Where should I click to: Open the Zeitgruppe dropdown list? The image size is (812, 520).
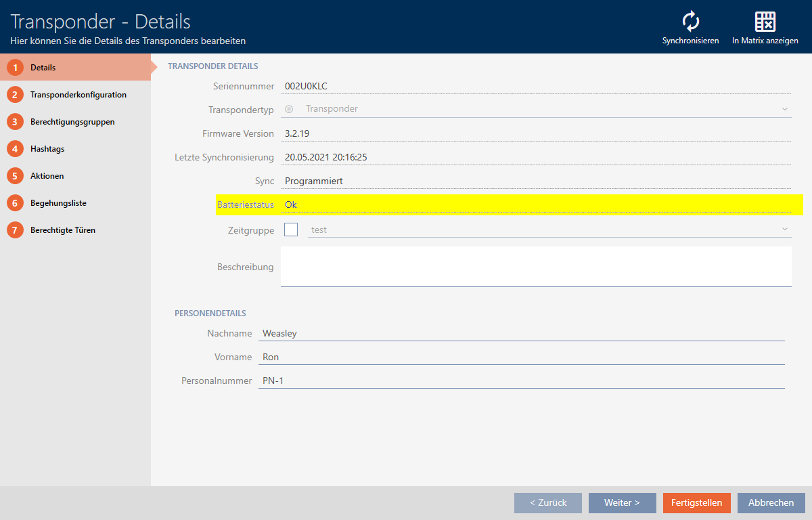[x=784, y=230]
